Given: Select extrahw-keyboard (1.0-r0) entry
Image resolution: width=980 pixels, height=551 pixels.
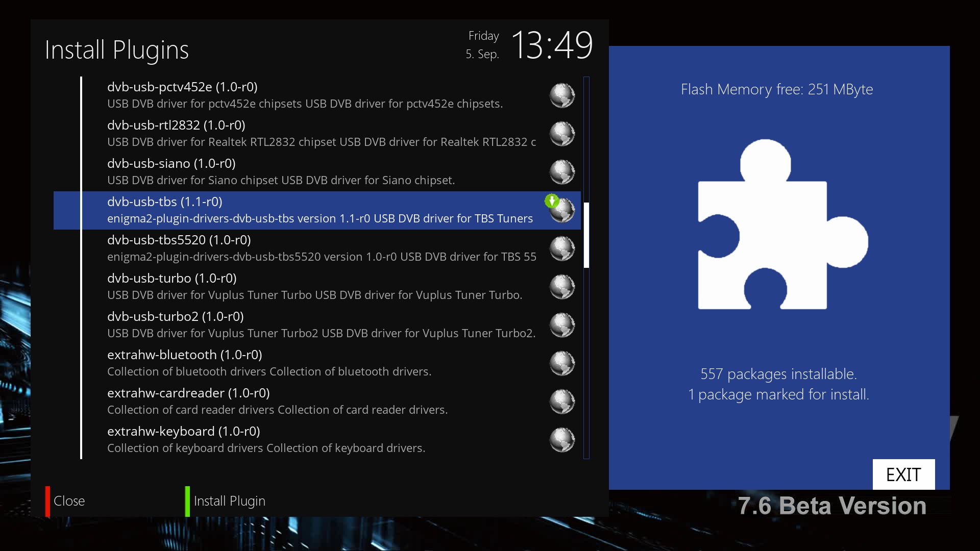Looking at the screenshot, I should [x=317, y=440].
